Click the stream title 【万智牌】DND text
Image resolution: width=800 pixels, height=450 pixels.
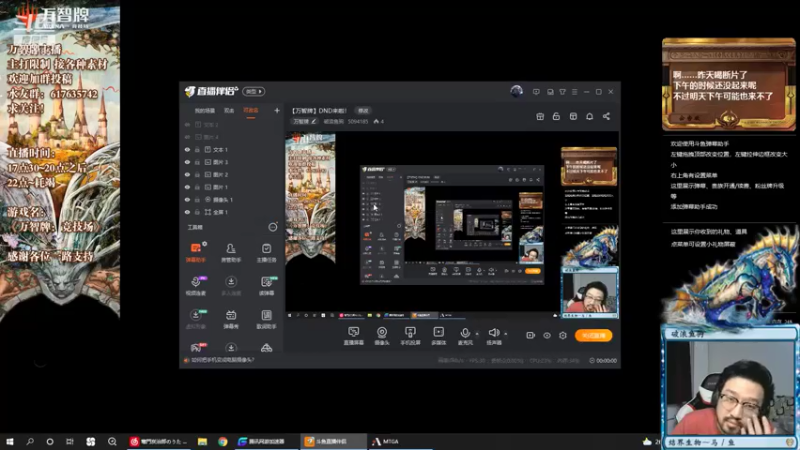pyautogui.click(x=319, y=111)
